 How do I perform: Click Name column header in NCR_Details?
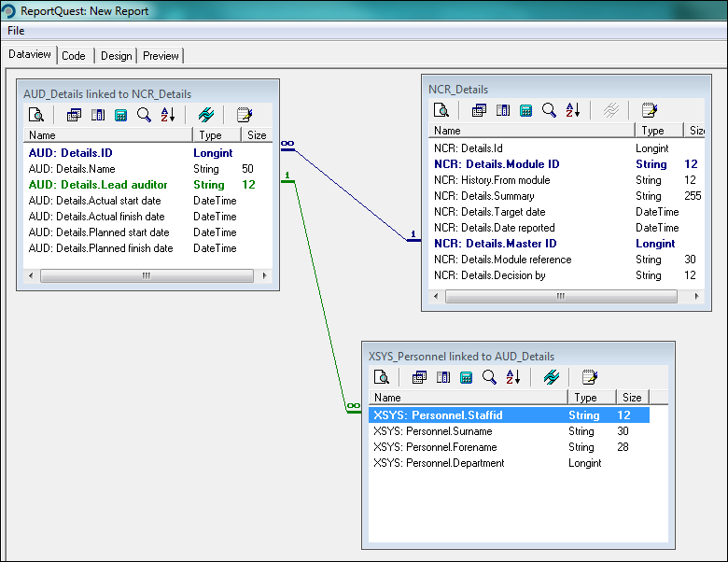[x=532, y=131]
